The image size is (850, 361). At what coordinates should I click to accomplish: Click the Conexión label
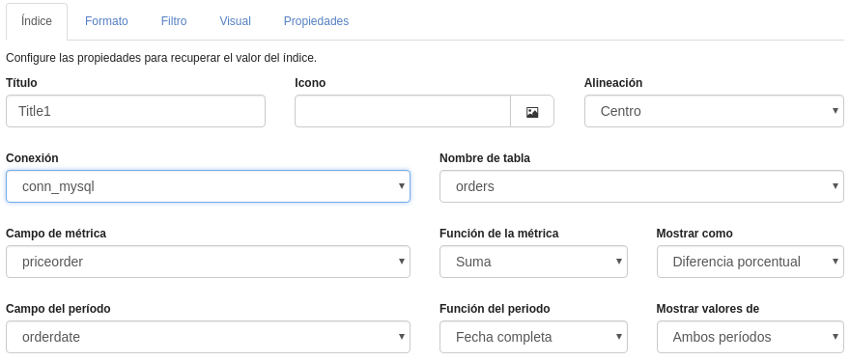[32, 158]
